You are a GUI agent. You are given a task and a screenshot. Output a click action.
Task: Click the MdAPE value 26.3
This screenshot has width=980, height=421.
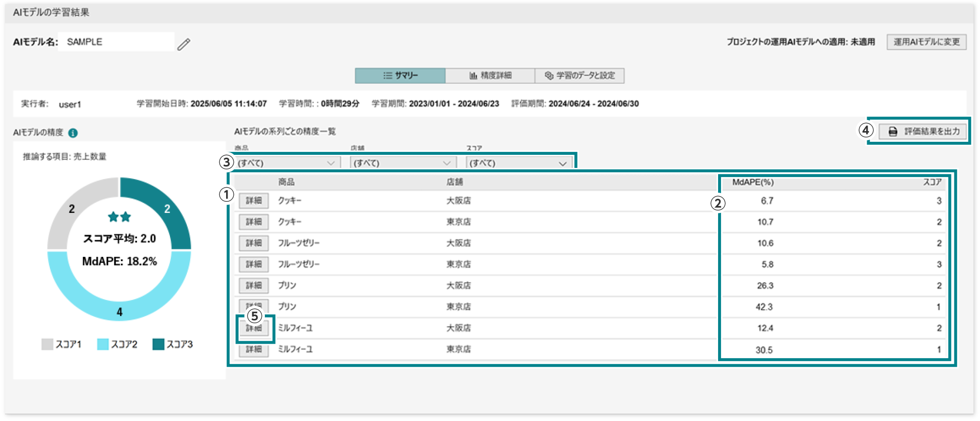click(x=766, y=286)
